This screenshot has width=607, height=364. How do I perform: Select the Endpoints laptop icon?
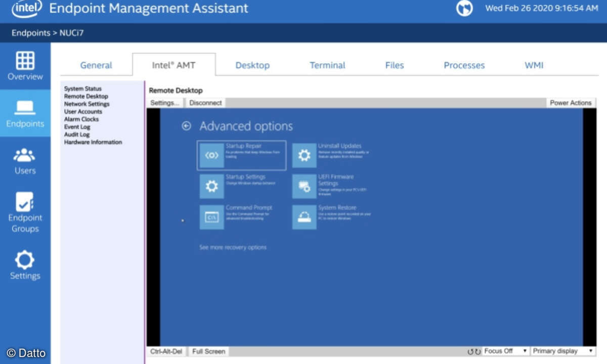point(25,107)
